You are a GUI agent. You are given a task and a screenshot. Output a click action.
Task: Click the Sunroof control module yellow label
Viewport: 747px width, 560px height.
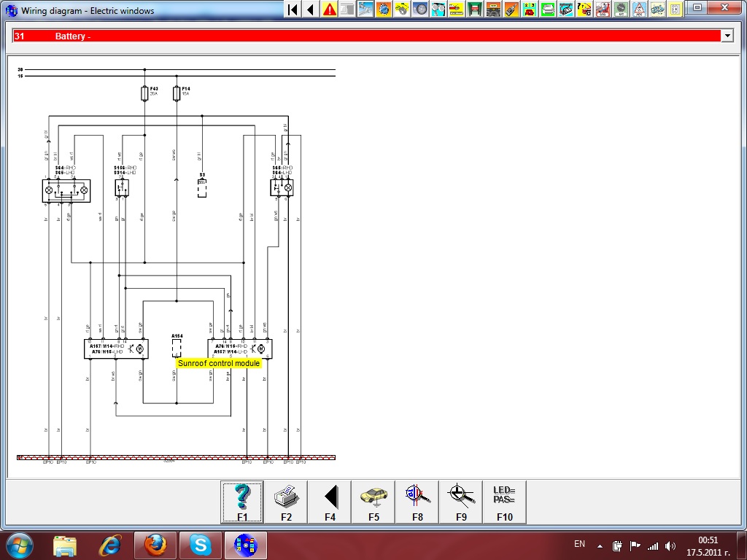click(x=218, y=363)
